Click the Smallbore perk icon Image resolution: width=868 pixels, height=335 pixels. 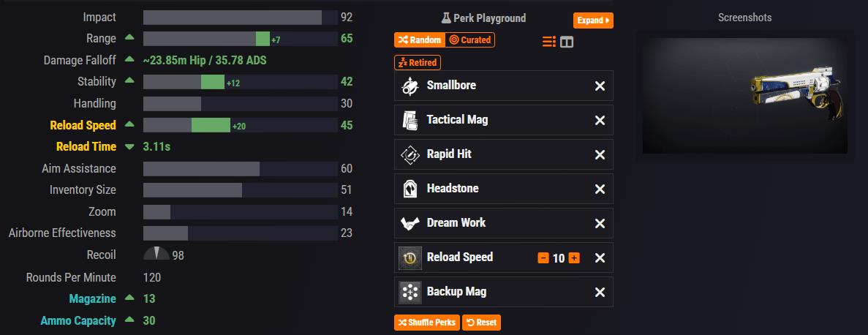point(410,86)
